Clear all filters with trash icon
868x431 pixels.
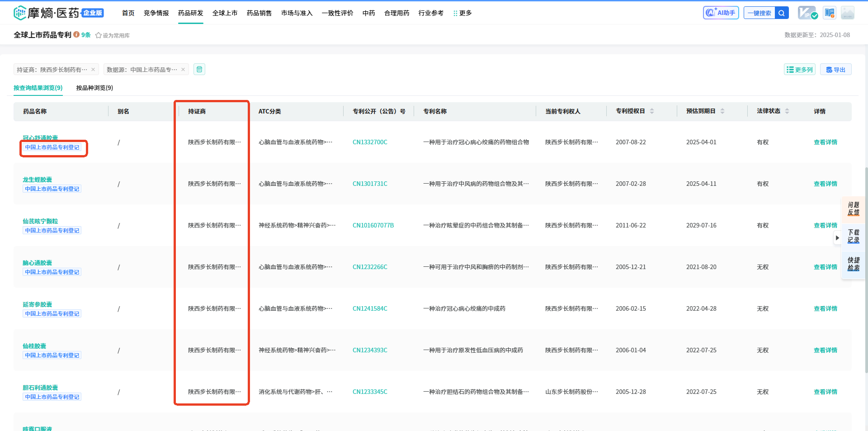coord(199,69)
